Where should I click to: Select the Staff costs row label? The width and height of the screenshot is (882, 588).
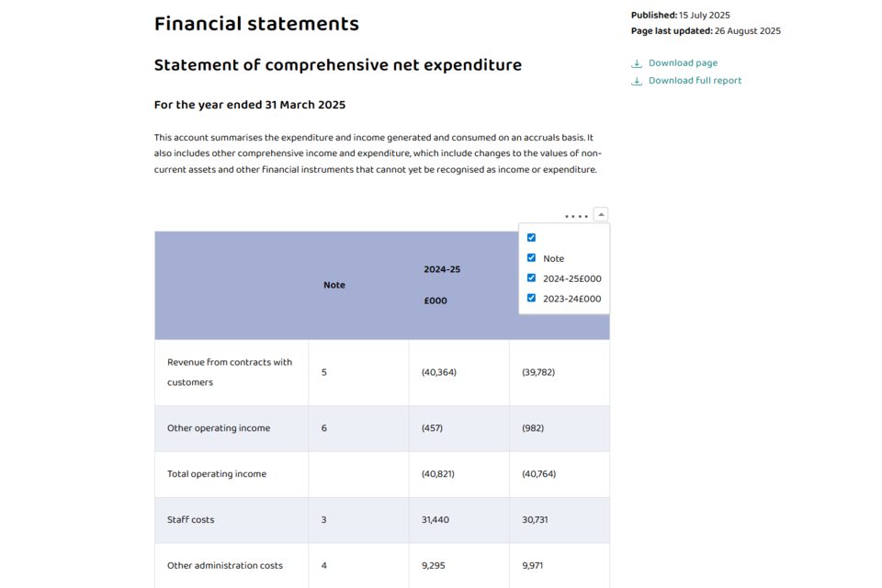pos(190,520)
